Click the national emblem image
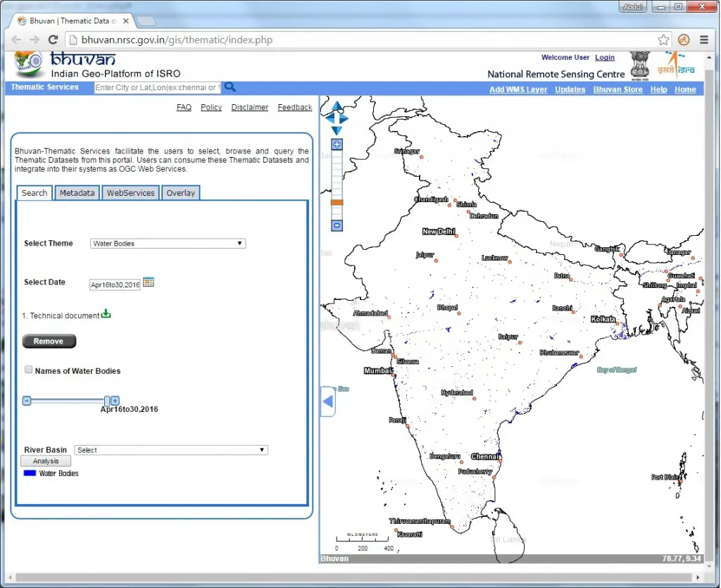This screenshot has height=588, width=721. [639, 65]
